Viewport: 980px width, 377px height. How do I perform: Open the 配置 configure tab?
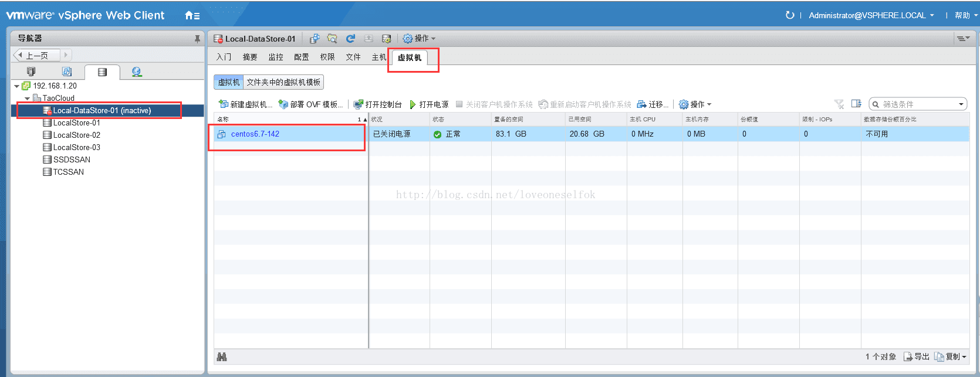(302, 57)
